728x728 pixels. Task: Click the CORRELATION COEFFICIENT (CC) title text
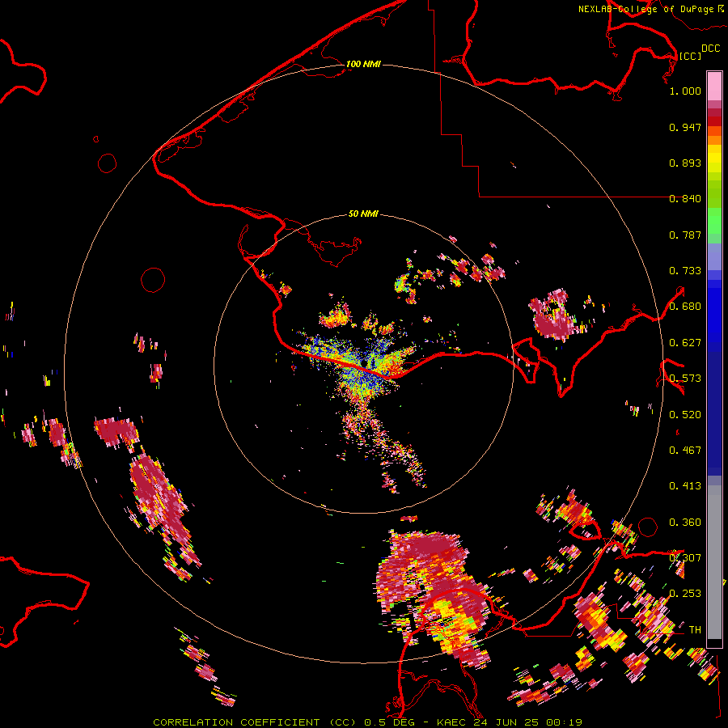click(256, 722)
